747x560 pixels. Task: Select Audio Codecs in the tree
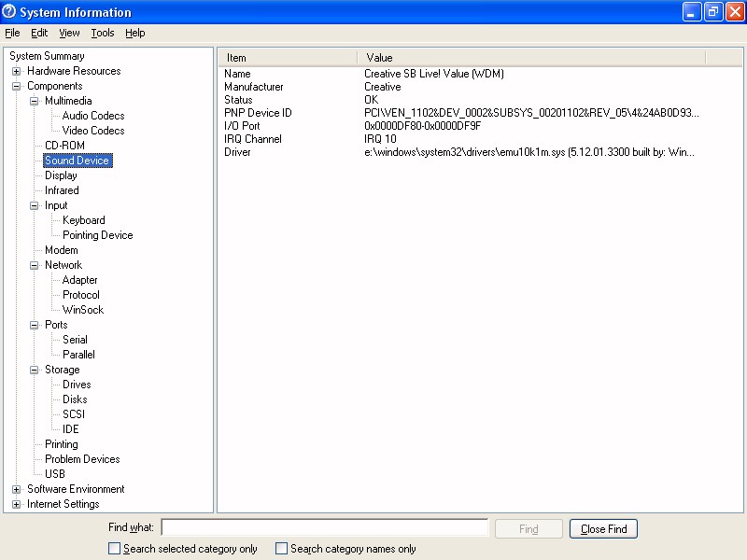(93, 116)
